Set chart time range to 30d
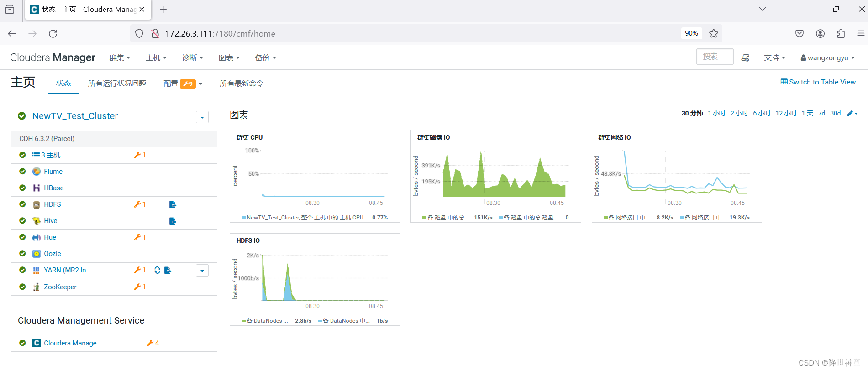This screenshot has height=371, width=868. coord(835,113)
